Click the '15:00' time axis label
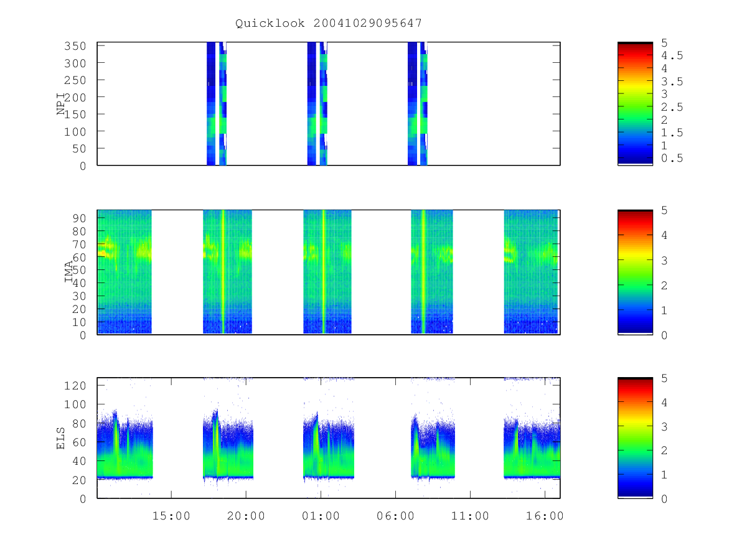The height and width of the screenshot is (560, 747). (x=171, y=516)
